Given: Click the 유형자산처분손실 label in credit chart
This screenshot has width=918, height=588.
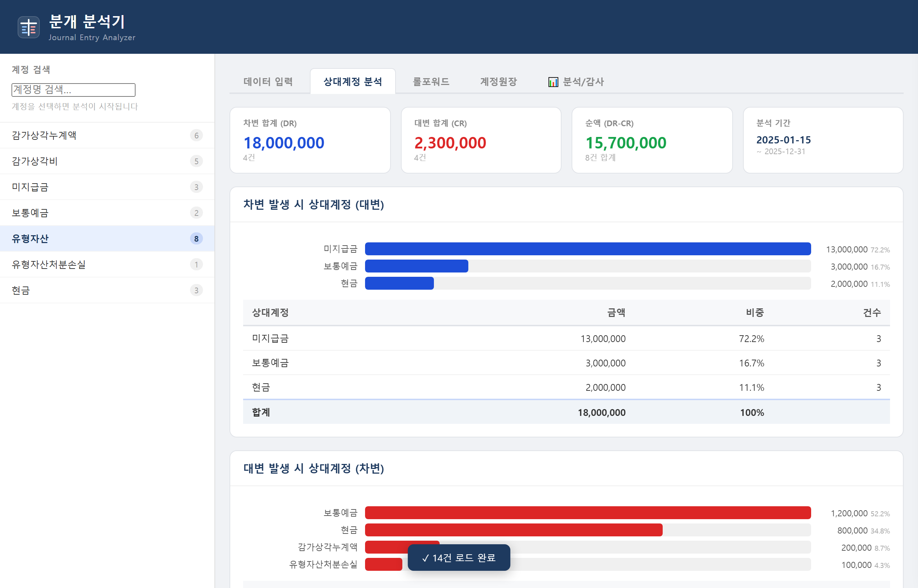Looking at the screenshot, I should tap(323, 564).
